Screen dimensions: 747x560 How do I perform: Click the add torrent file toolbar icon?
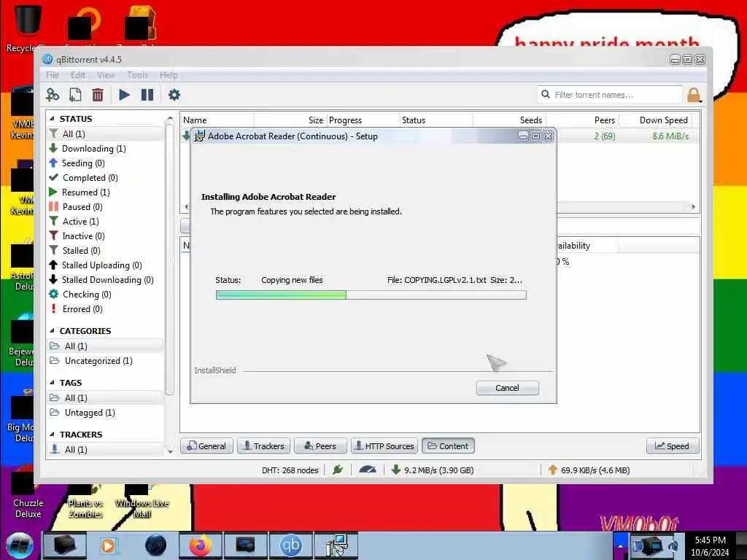click(x=75, y=95)
